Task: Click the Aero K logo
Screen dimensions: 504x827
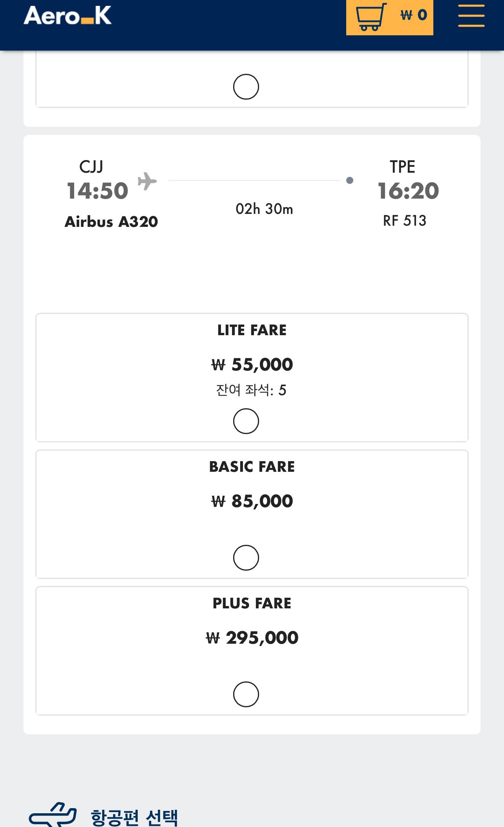Action: click(x=68, y=16)
